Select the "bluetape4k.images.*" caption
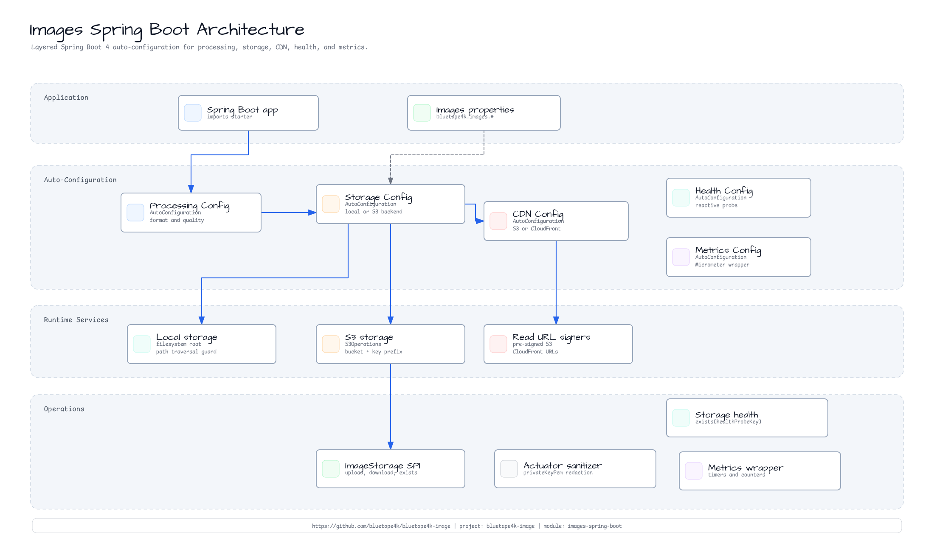The image size is (934, 560). pyautogui.click(x=465, y=117)
